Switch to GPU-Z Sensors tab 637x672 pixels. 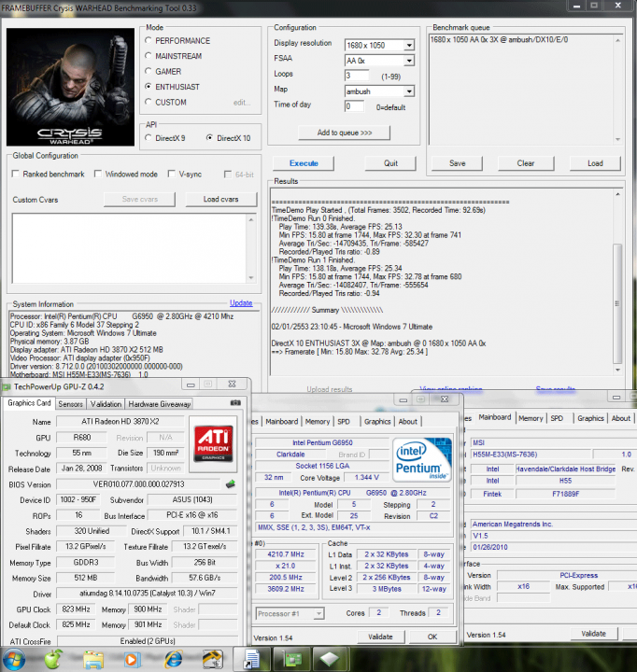(x=70, y=404)
